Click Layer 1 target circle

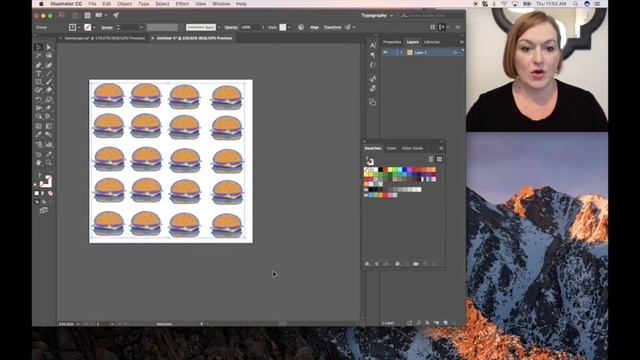pyautogui.click(x=455, y=53)
